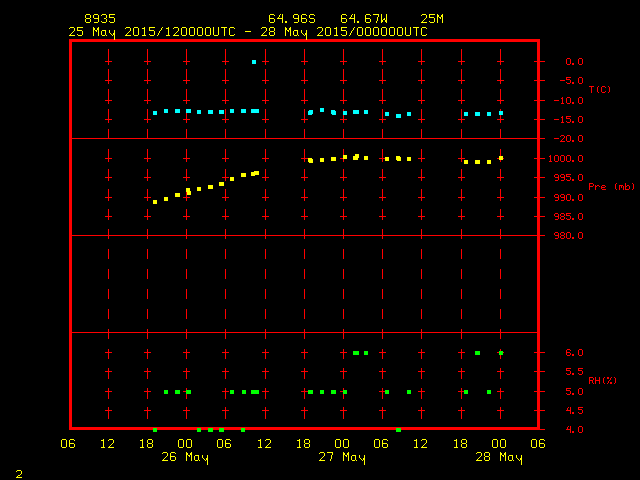Screen dimensions: 640x480
Task: Click the 27 May date label
Action: 342,457
